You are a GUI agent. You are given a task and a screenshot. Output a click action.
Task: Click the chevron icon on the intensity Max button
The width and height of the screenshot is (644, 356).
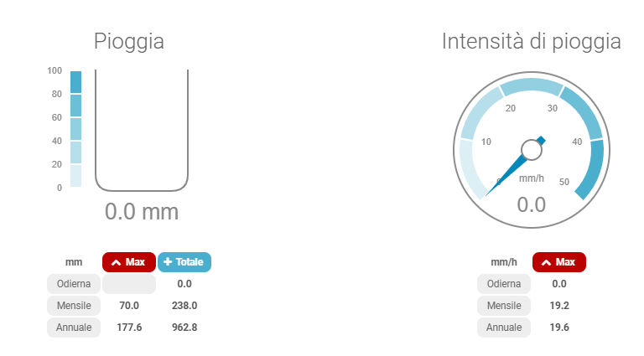point(546,262)
